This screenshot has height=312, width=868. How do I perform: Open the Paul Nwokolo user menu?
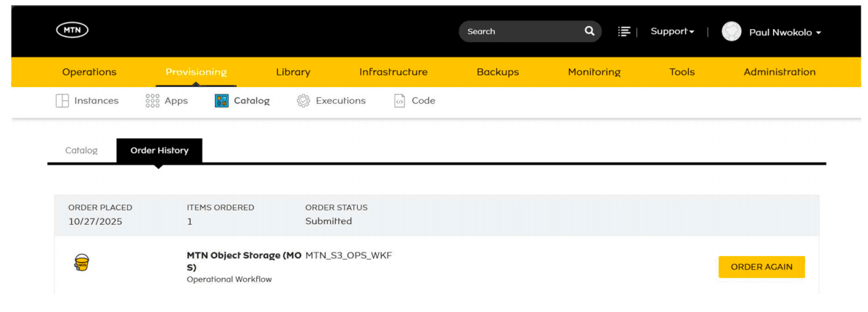click(x=785, y=33)
